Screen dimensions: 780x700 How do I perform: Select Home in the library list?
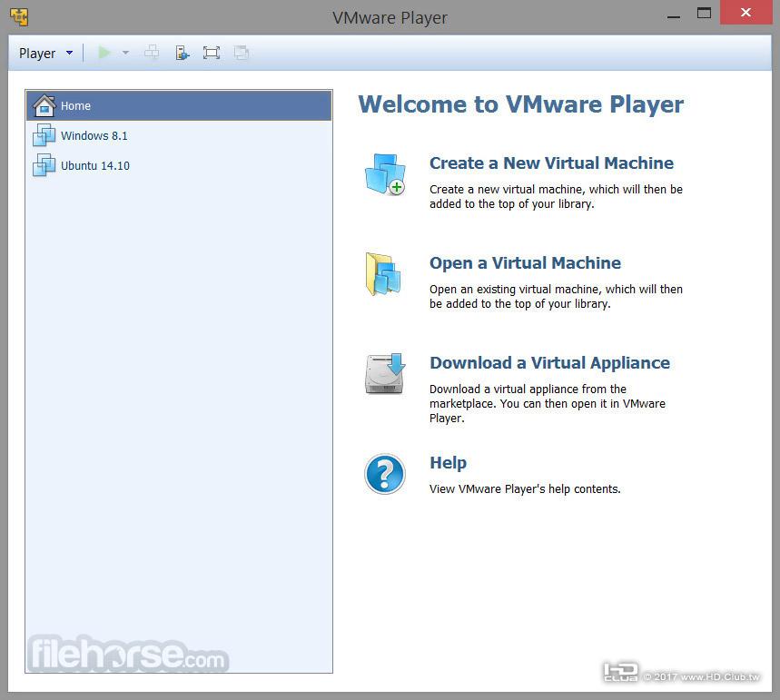[x=179, y=105]
